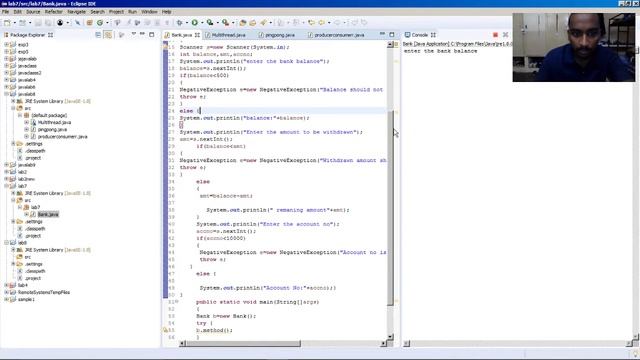Image resolution: width=640 pixels, height=360 pixels.
Task: Click the editor horizontal scrollbar thumb
Action: pos(244,344)
